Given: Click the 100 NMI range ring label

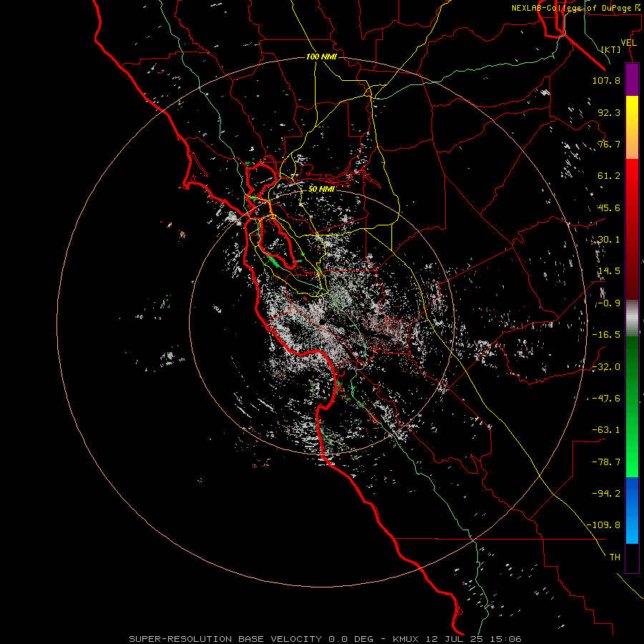Looking at the screenshot, I should (x=321, y=57).
